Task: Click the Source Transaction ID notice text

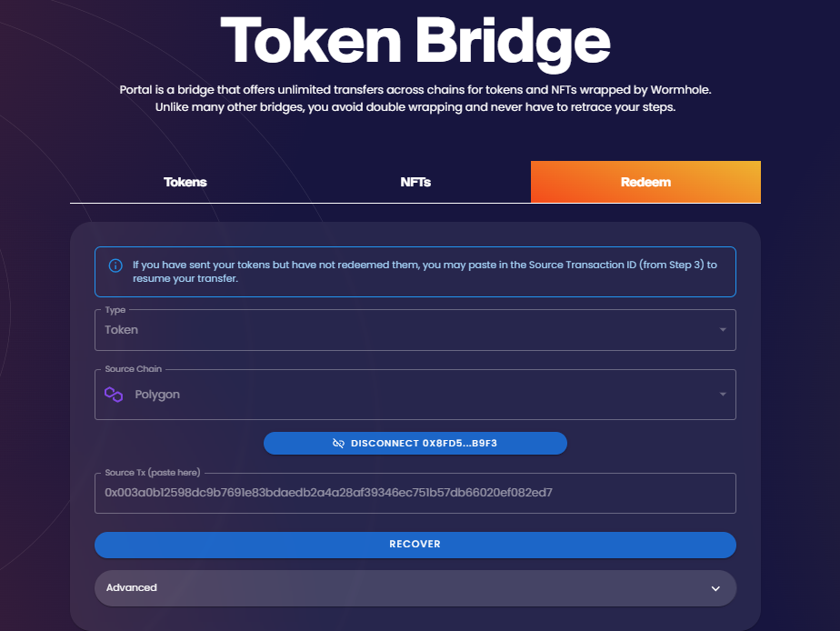Action: click(425, 272)
